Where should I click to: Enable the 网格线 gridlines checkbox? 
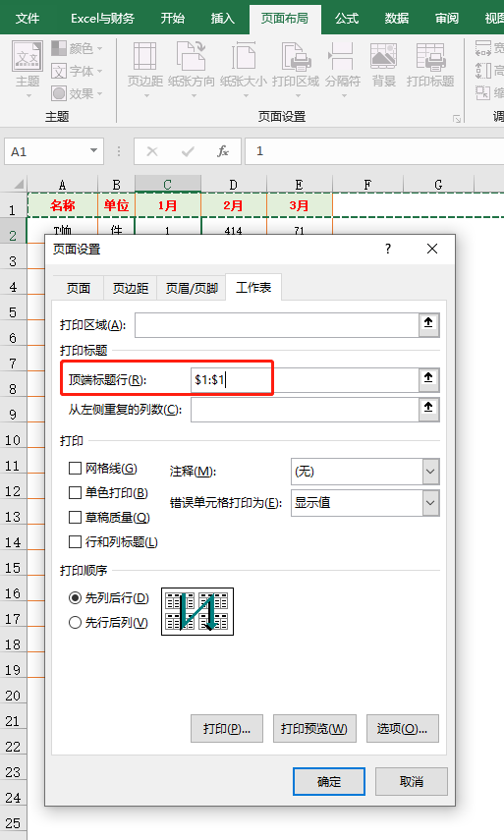coord(75,469)
